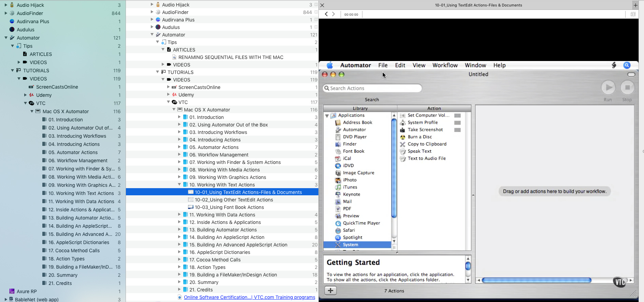Click the 00:00:00 timecode field

351,14
